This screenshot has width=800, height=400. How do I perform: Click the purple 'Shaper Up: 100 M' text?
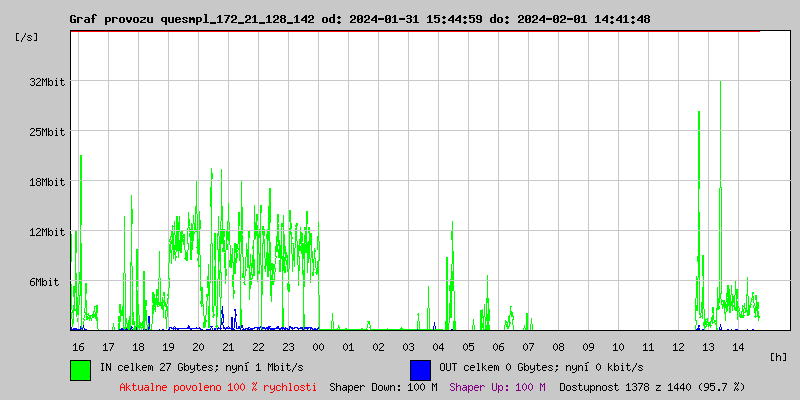(x=497, y=386)
